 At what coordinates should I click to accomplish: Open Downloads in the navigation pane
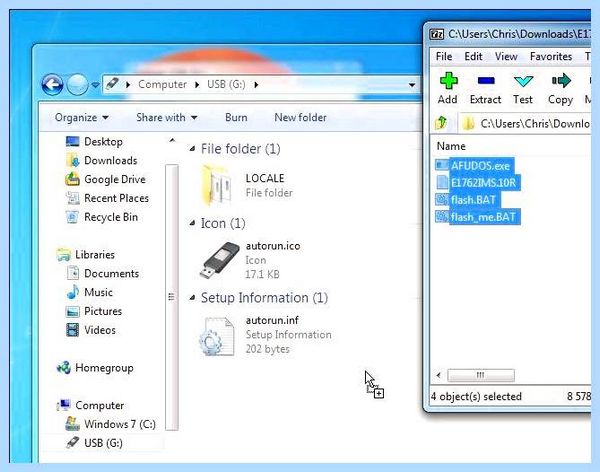click(x=101, y=160)
